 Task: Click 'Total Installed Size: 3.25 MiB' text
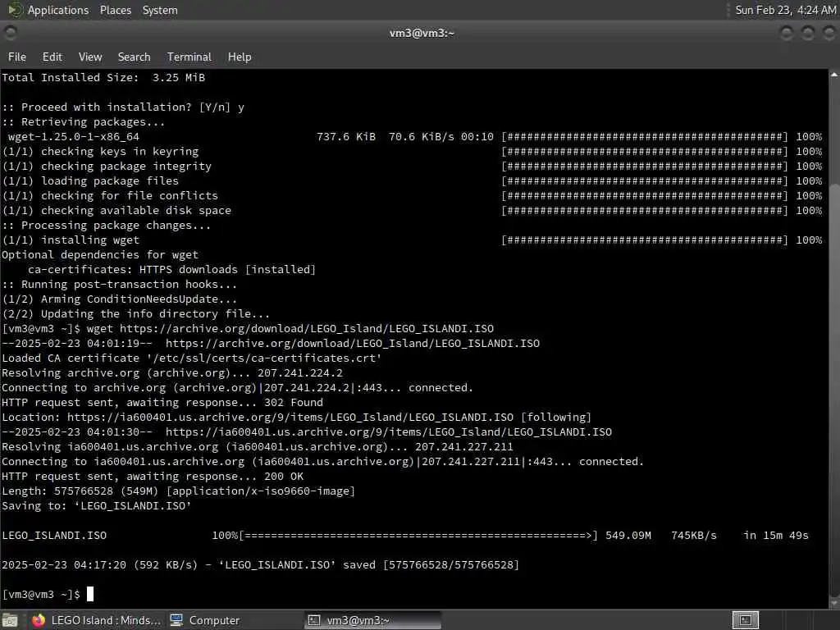pyautogui.click(x=103, y=78)
